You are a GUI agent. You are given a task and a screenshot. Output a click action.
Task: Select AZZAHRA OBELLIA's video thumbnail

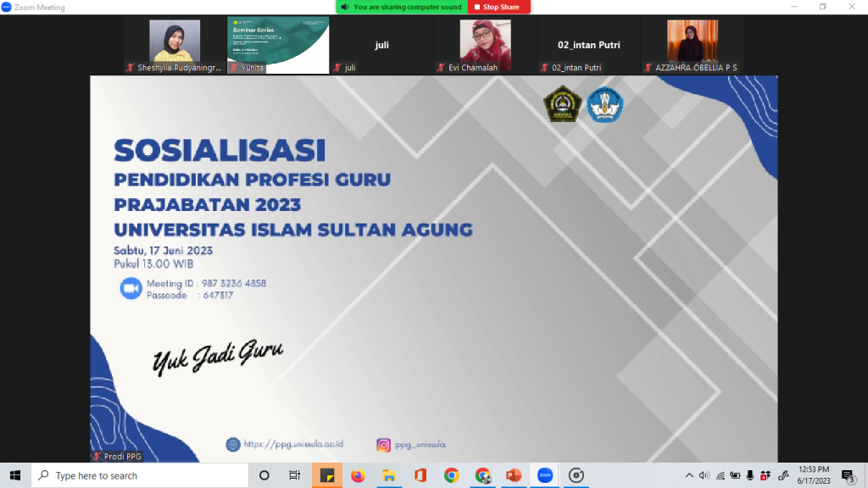[692, 45]
